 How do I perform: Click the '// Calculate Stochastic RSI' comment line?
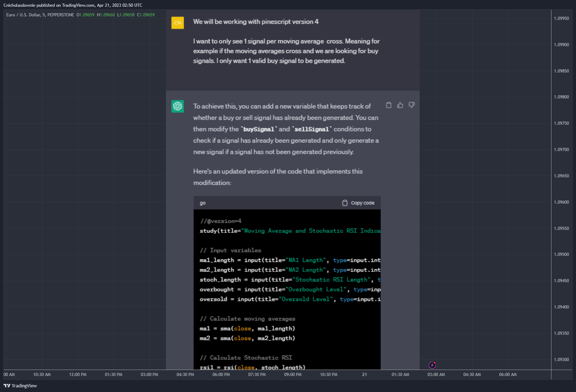tap(246, 358)
